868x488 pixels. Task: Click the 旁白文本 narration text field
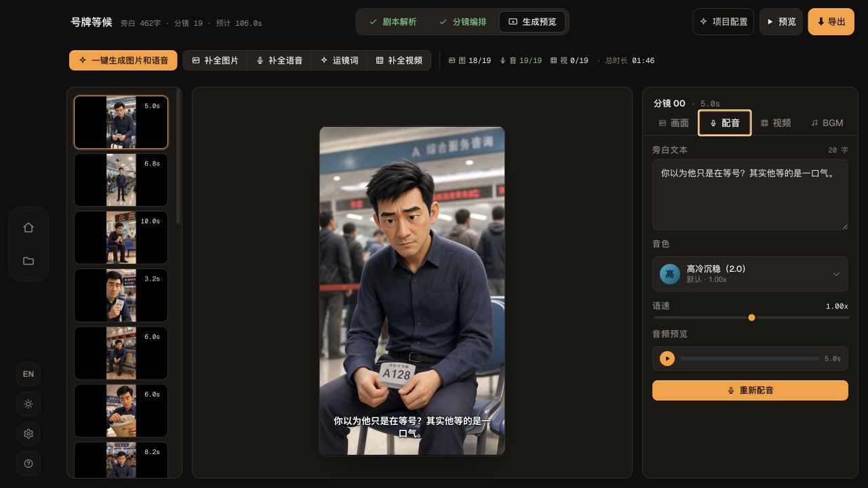(750, 195)
